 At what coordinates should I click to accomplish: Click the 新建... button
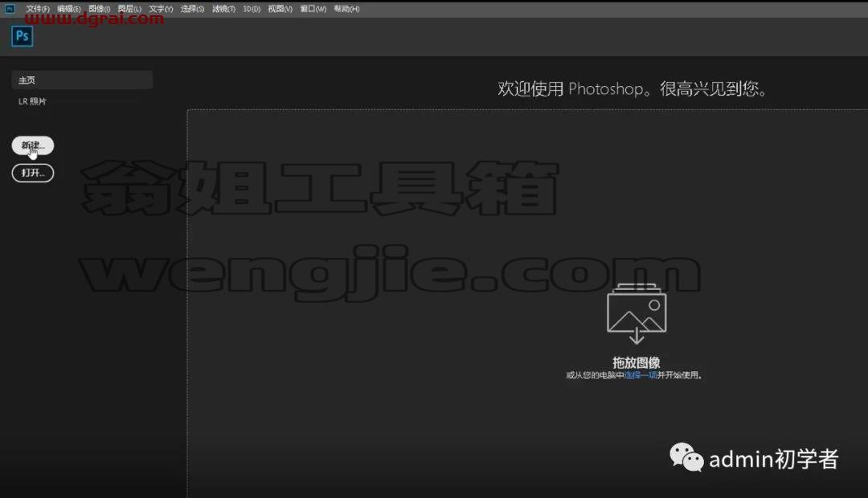click(33, 145)
